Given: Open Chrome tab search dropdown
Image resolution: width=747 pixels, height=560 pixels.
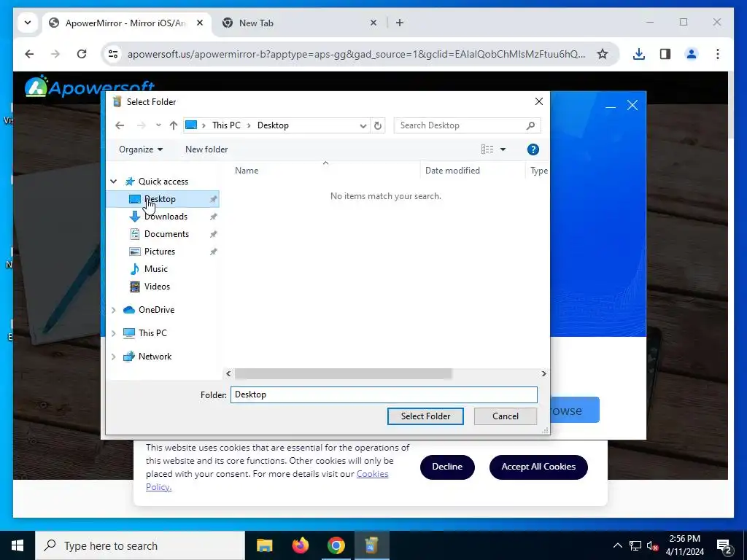Looking at the screenshot, I should pos(28,23).
